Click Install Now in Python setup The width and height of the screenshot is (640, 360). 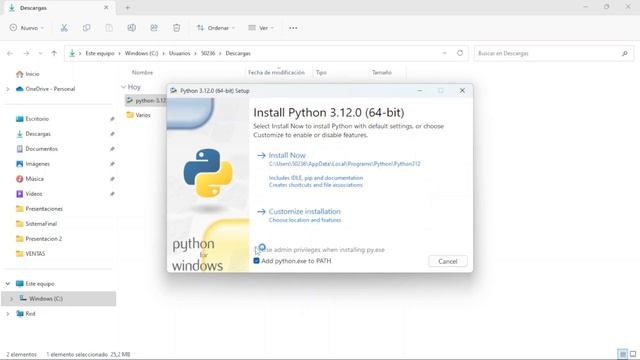pos(287,155)
